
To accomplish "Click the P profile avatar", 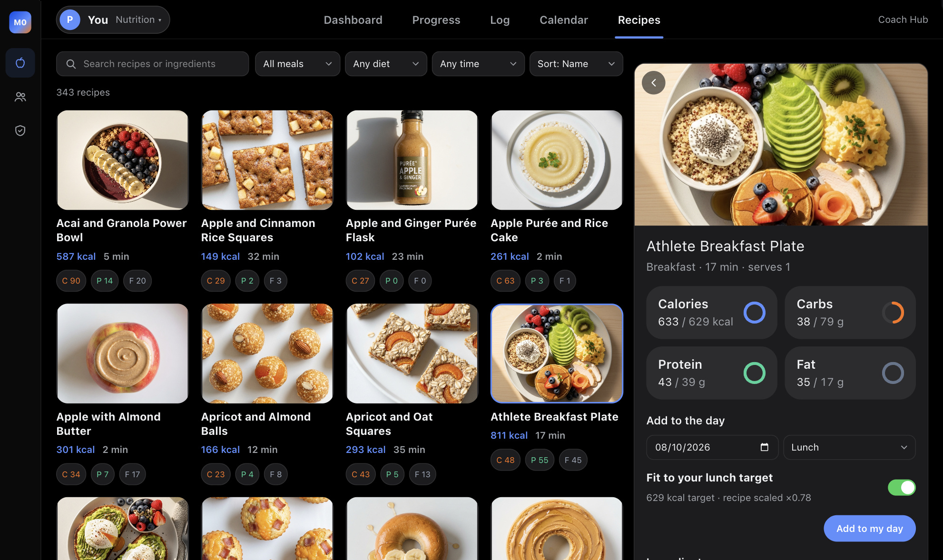I will (x=70, y=20).
